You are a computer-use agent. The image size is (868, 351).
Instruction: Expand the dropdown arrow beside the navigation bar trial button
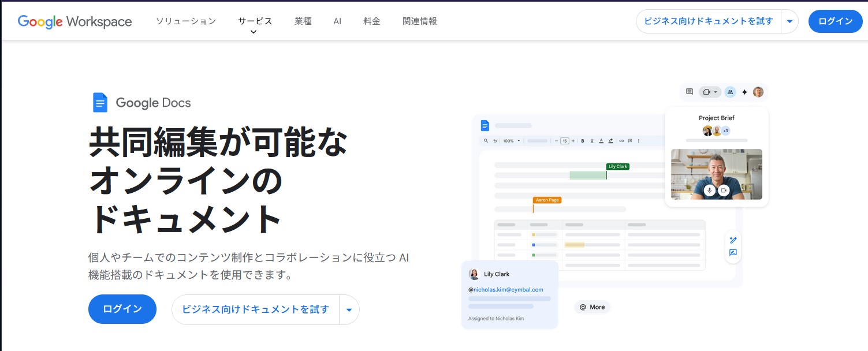click(789, 21)
